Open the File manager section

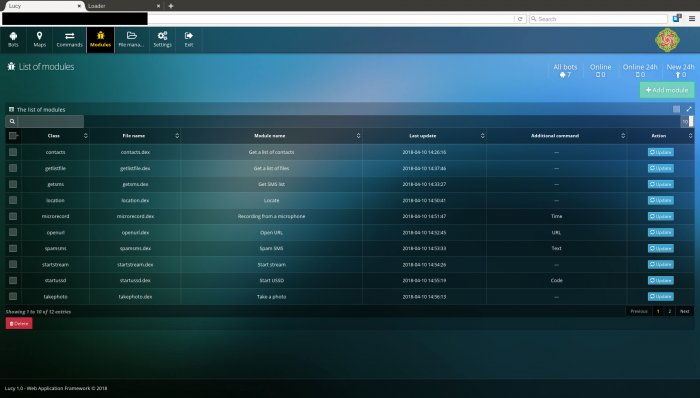coord(131,40)
